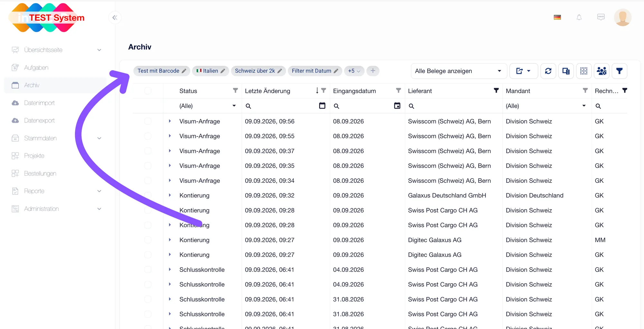Open the column chooser grid icon
644x329 pixels.
tap(584, 71)
